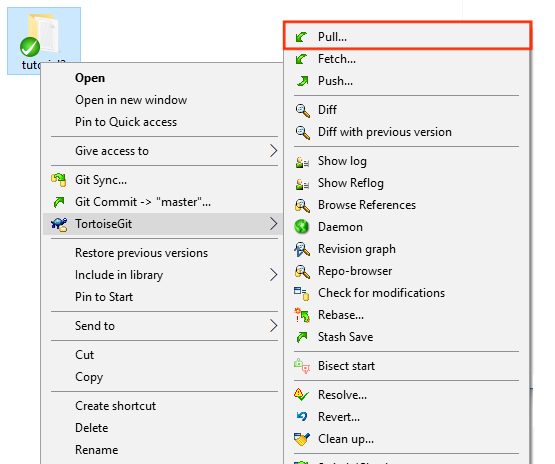
Task: Click the Repo-browser icon
Action: coord(302,271)
